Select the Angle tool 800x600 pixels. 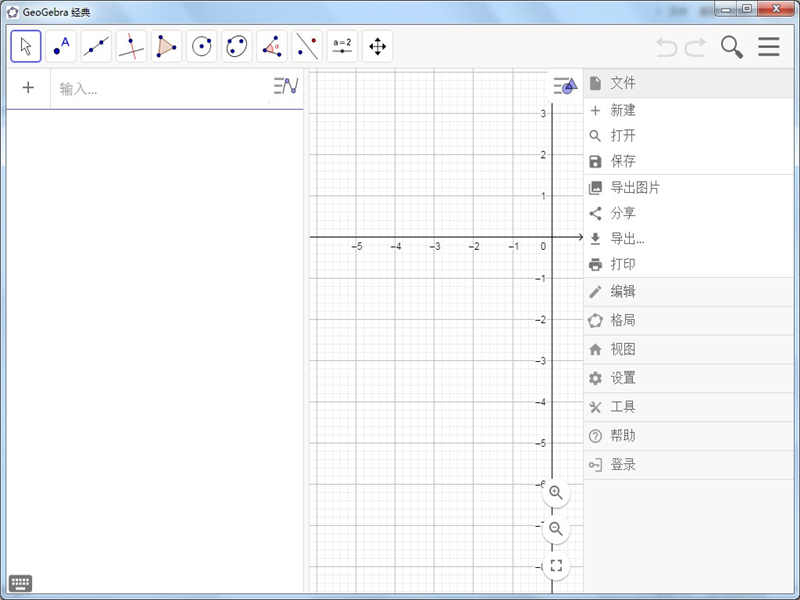[x=272, y=46]
